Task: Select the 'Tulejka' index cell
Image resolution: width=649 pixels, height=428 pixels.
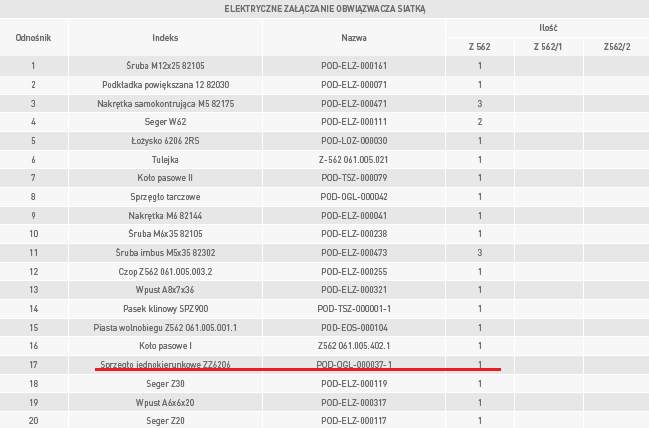Action: coord(165,159)
